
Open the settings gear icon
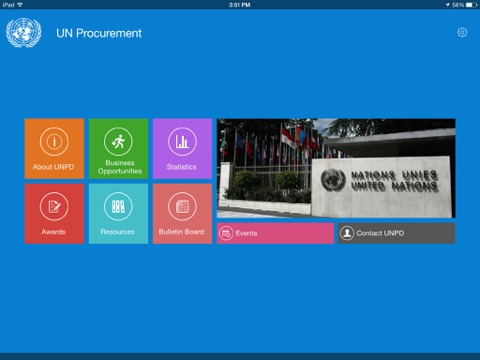pos(462,33)
